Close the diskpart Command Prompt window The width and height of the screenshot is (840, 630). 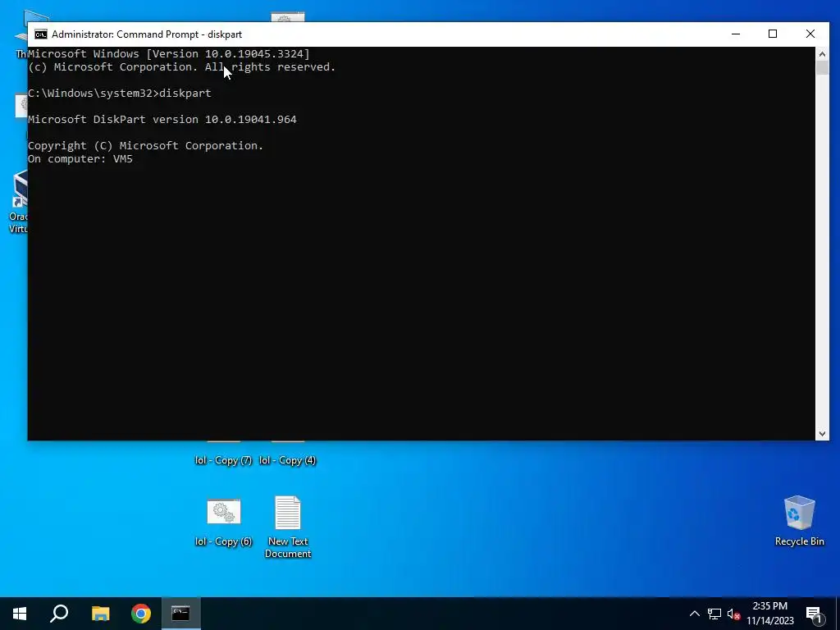pos(810,34)
